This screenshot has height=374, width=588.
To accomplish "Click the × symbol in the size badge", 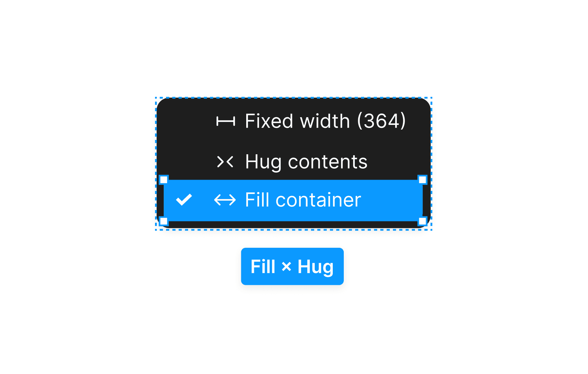I will pyautogui.click(x=287, y=267).
